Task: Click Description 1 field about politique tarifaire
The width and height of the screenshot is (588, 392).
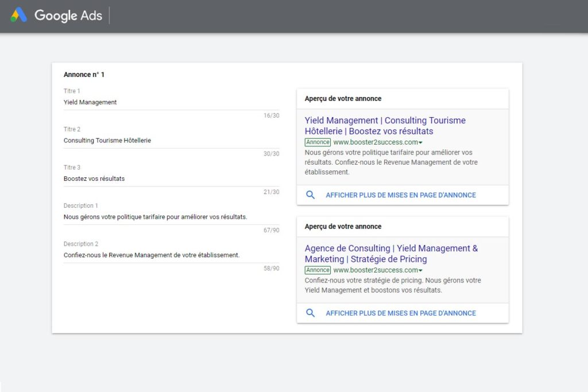Action: click(171, 217)
